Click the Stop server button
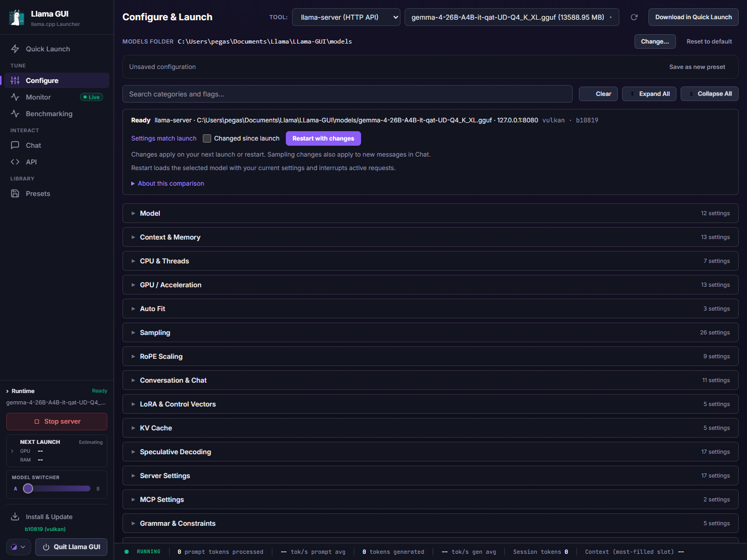Viewport: 747px width, 560px height. click(57, 422)
